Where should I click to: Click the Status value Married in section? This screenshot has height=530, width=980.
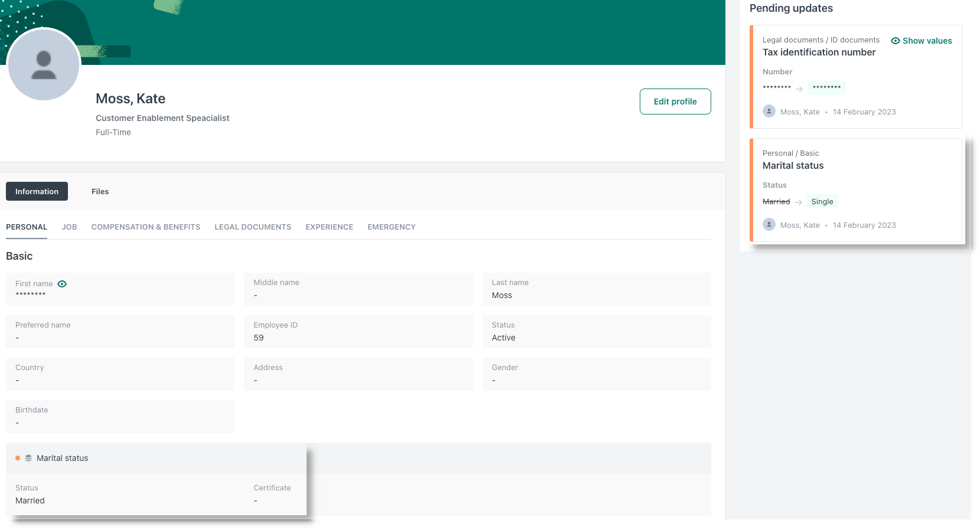[x=30, y=501]
